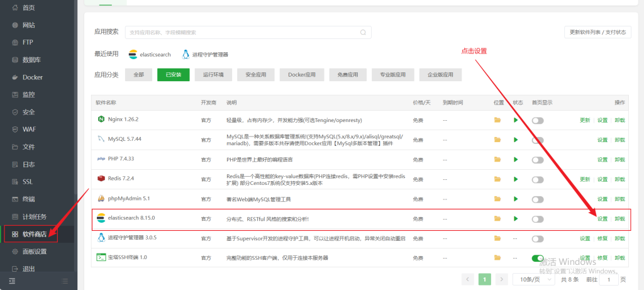Screen dimensions: 644x290
Task: Open the MySQL install folder icon
Action: point(497,140)
